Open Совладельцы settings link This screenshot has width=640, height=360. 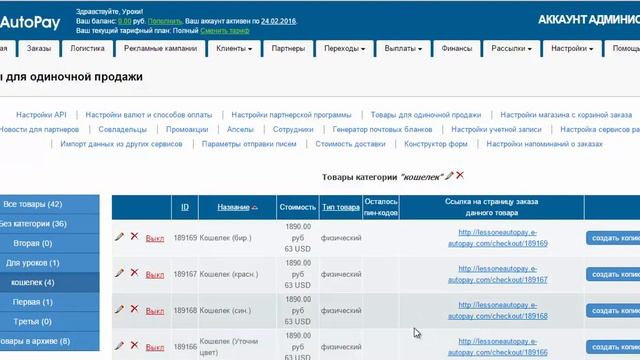click(x=122, y=129)
